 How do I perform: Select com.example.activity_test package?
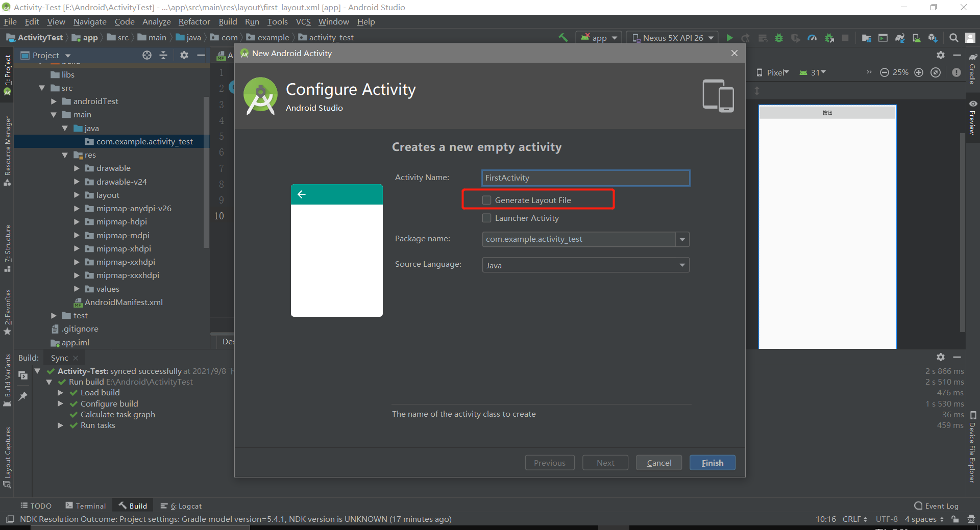(139, 141)
